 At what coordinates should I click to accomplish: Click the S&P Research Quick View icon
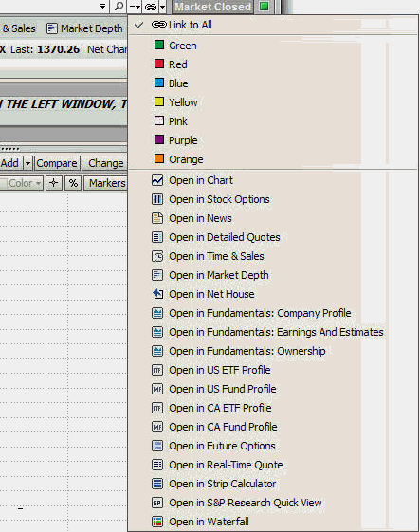point(157,503)
